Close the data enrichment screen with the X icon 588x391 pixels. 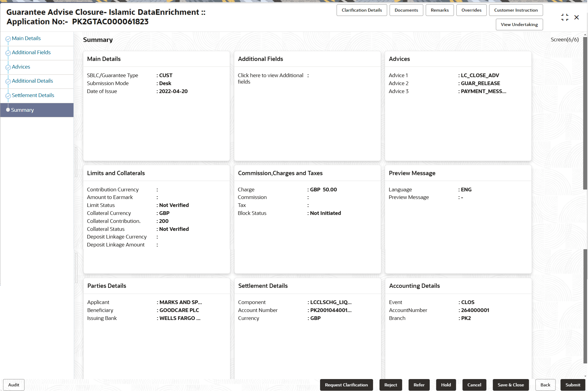tap(576, 17)
